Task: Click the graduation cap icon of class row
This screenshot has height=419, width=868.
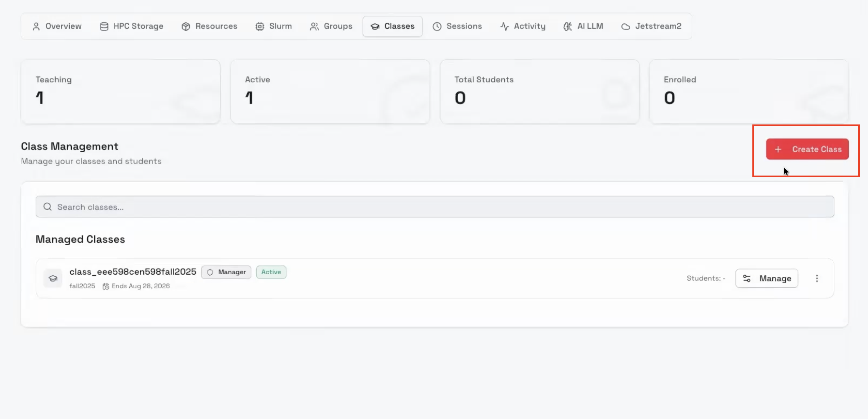Action: (53, 278)
